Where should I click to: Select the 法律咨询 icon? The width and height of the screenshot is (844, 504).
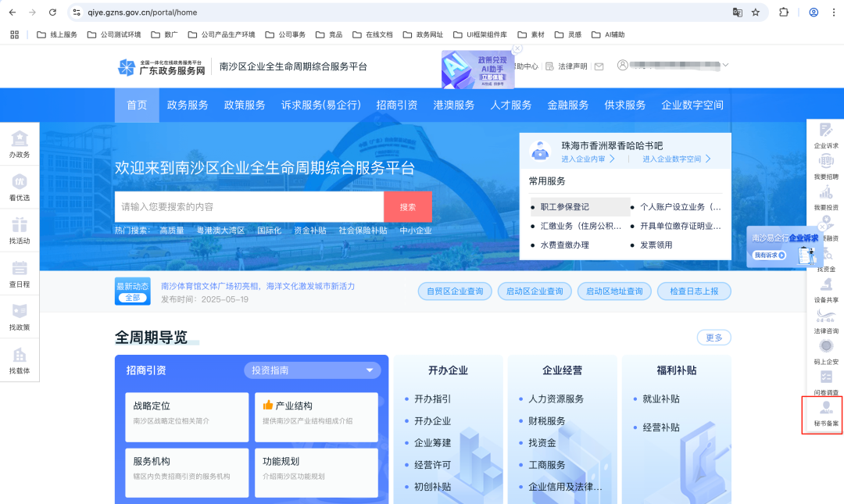[824, 322]
